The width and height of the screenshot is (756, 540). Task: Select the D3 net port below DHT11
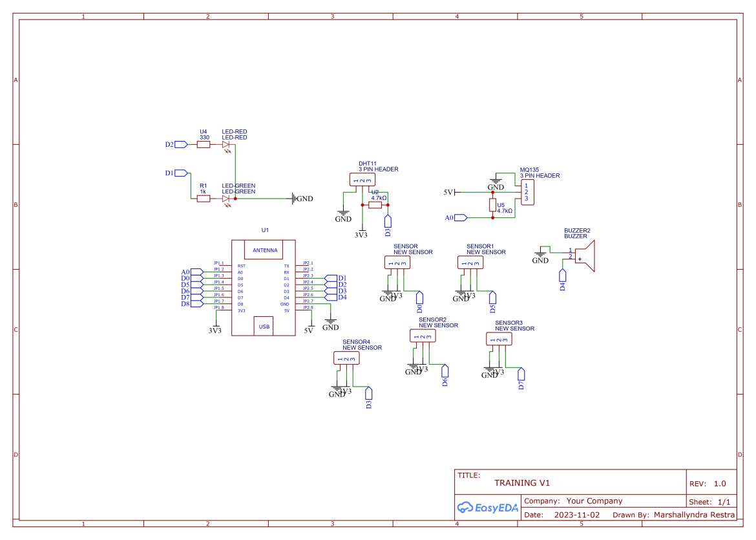[x=388, y=225]
